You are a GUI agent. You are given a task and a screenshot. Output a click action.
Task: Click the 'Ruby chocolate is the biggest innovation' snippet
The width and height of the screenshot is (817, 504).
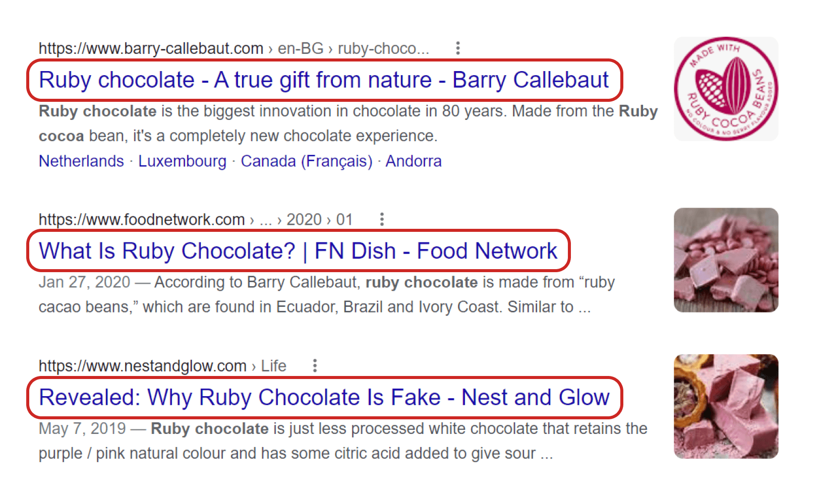[348, 123]
